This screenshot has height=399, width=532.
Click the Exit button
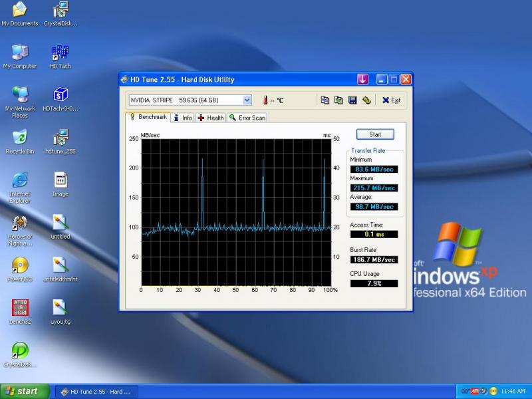coord(391,100)
